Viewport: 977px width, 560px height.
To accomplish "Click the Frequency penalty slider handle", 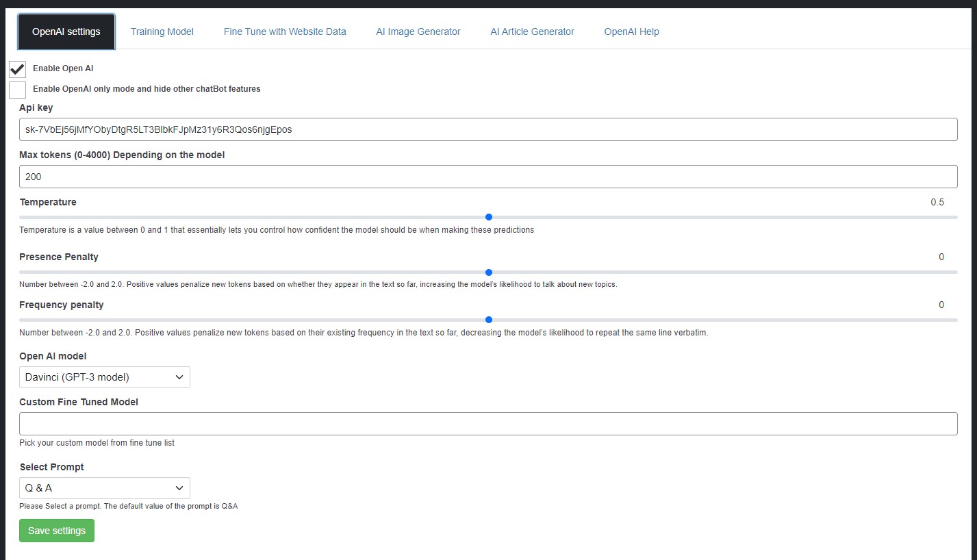I will point(489,320).
